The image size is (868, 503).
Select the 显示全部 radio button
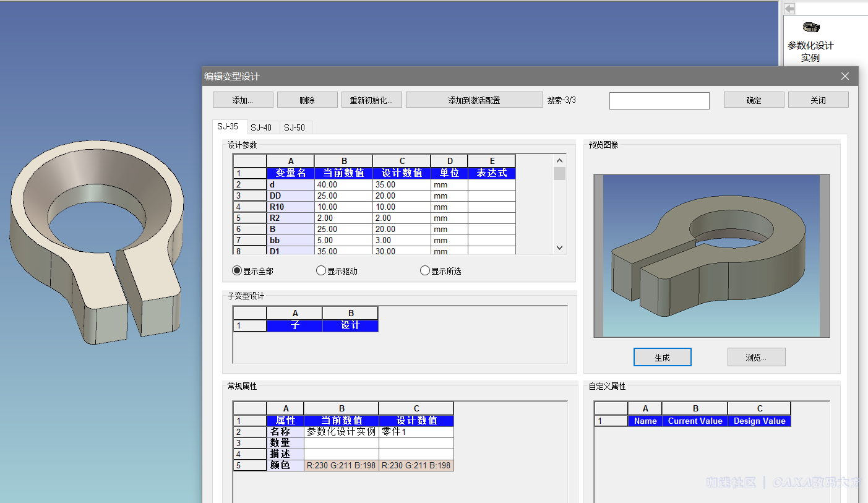tap(237, 271)
